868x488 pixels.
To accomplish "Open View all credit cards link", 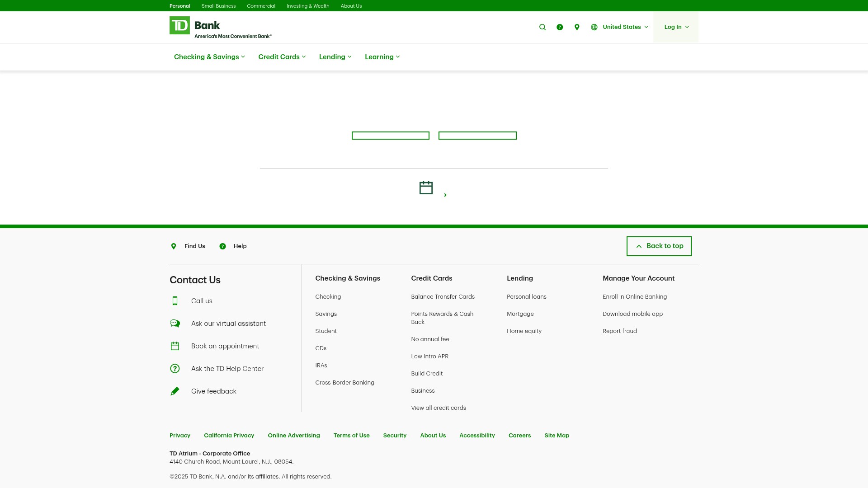I will (x=439, y=408).
